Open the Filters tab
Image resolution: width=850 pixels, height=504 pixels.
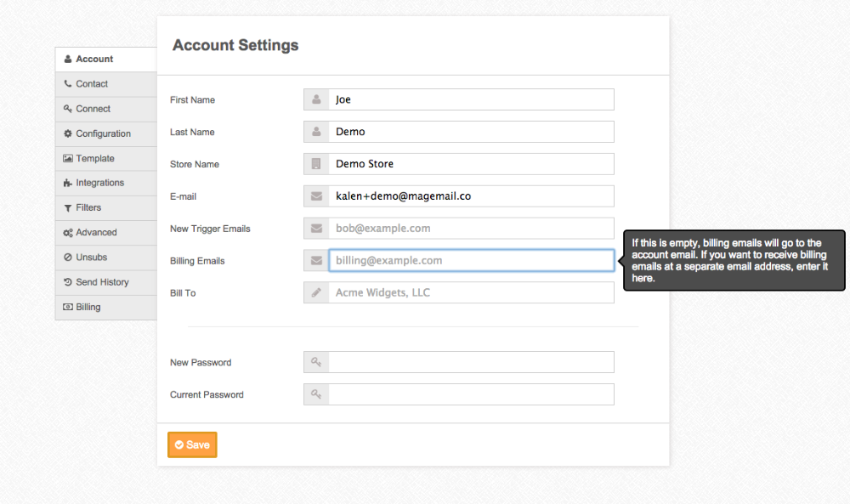tap(88, 207)
